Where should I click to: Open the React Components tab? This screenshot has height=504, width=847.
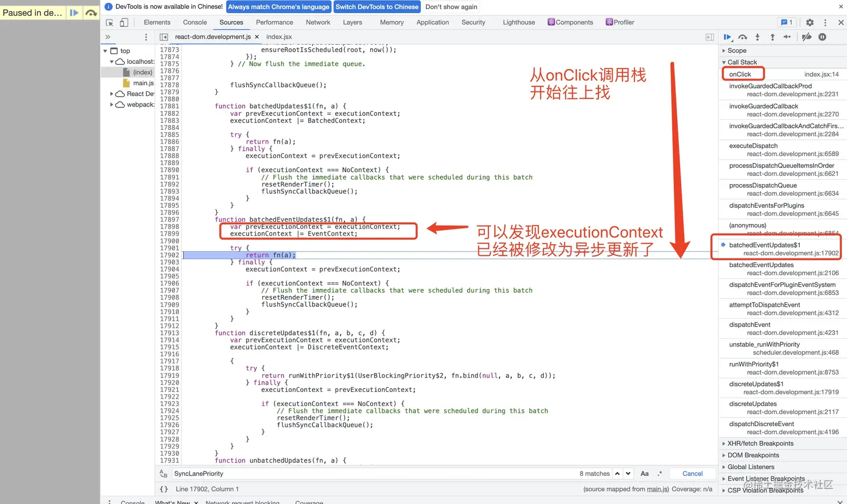pos(570,22)
